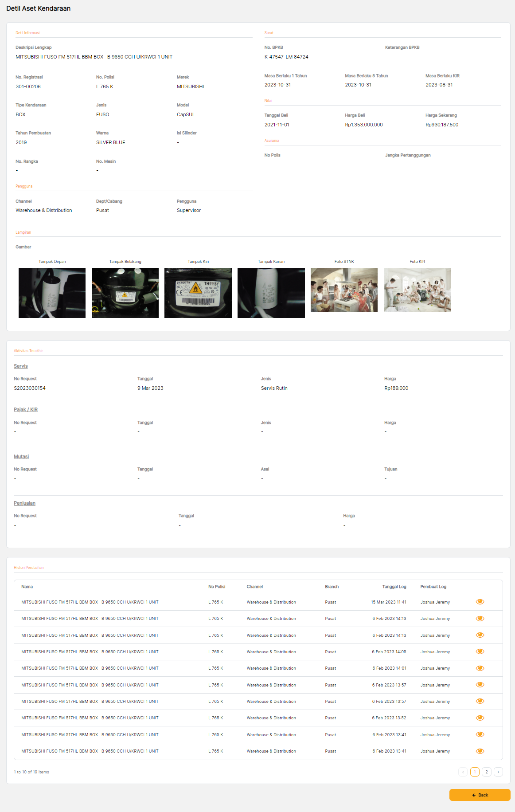Screen dimensions: 515x812
Task: Go to next page of history table
Action: (498, 772)
